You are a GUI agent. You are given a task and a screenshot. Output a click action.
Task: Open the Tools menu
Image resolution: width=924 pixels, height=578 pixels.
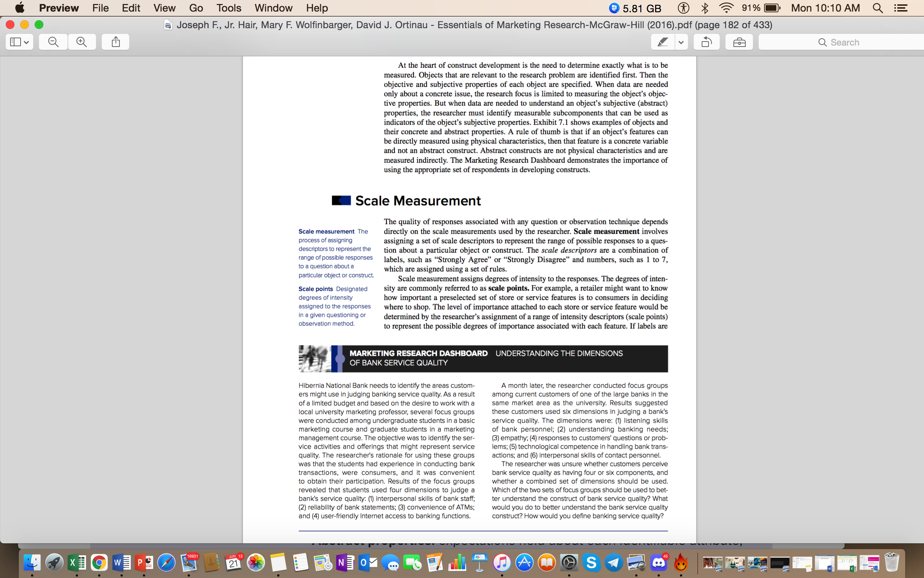point(229,8)
